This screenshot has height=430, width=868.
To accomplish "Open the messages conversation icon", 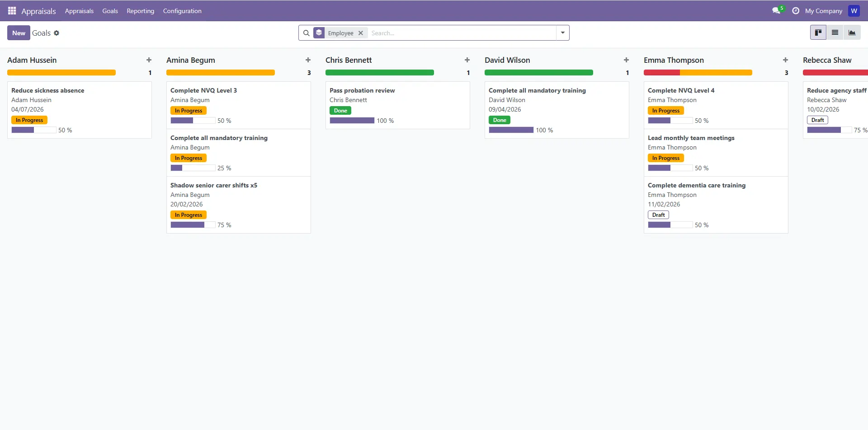I will coord(776,11).
